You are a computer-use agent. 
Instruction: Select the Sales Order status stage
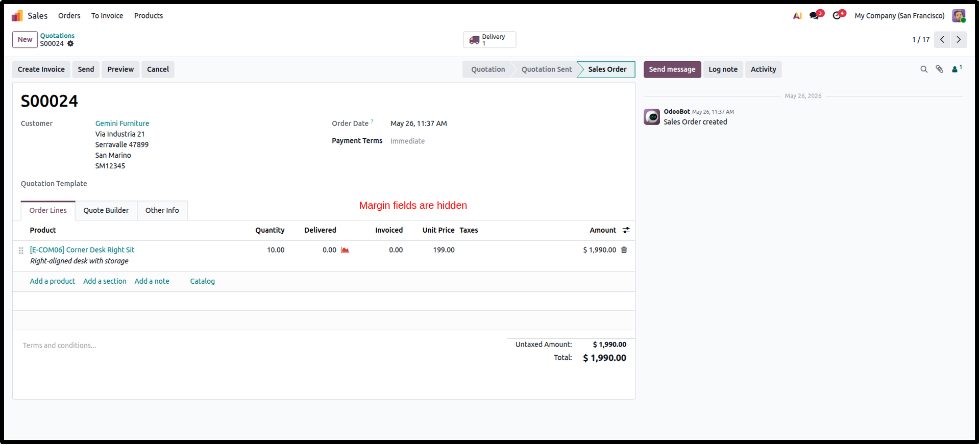pos(607,69)
